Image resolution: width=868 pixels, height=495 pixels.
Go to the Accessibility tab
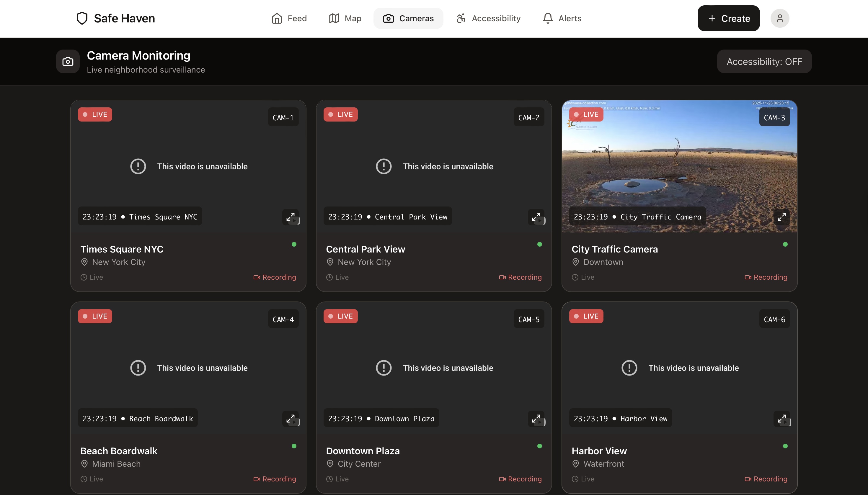[x=488, y=18]
